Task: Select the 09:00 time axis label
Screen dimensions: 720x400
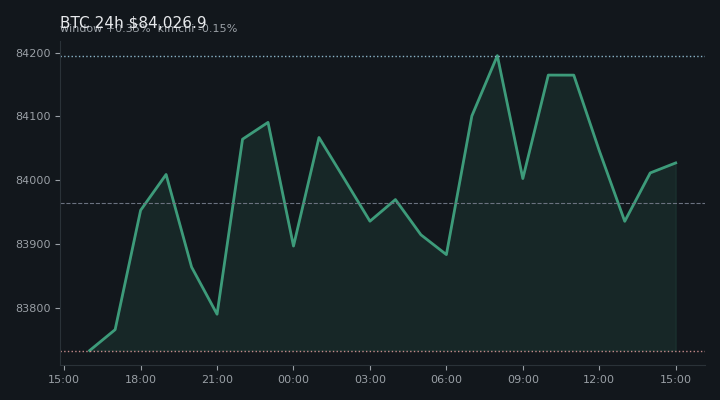Action: click(523, 379)
